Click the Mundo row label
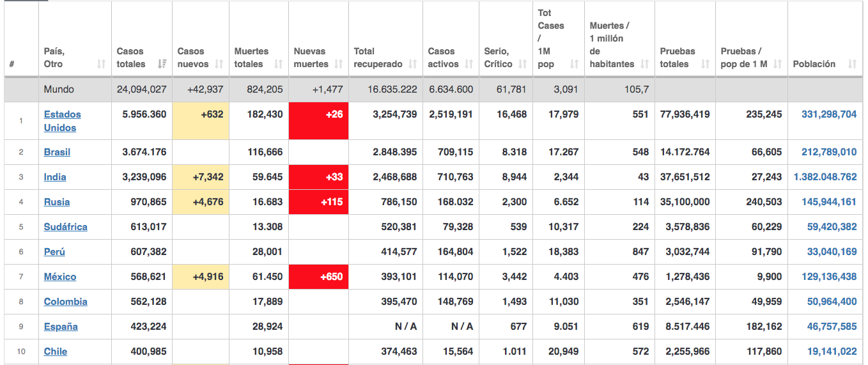 (59, 89)
